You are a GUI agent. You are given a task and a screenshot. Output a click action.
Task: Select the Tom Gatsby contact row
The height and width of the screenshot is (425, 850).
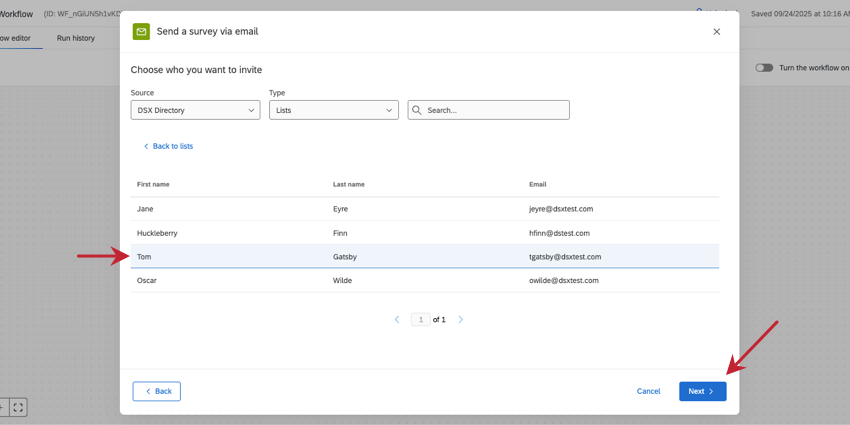424,257
